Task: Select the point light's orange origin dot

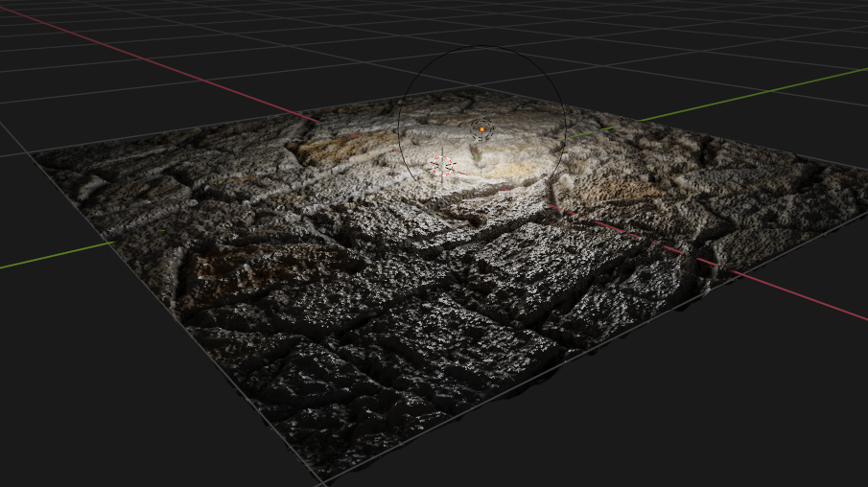Action: click(x=482, y=129)
